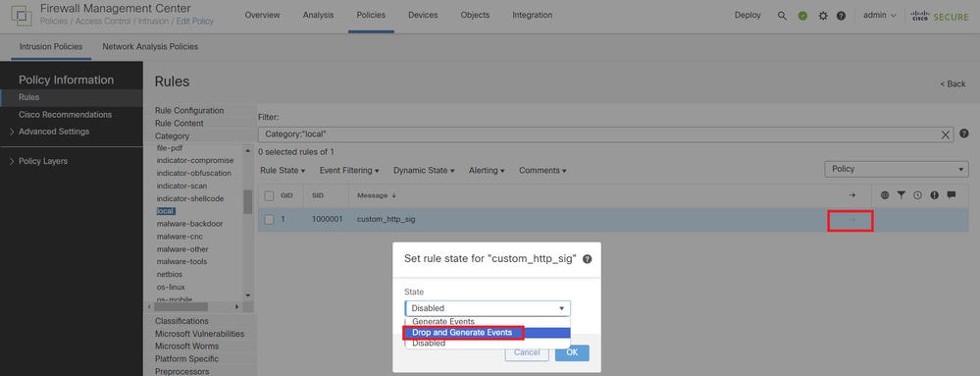Click the comments speech bubble column icon

click(952, 195)
